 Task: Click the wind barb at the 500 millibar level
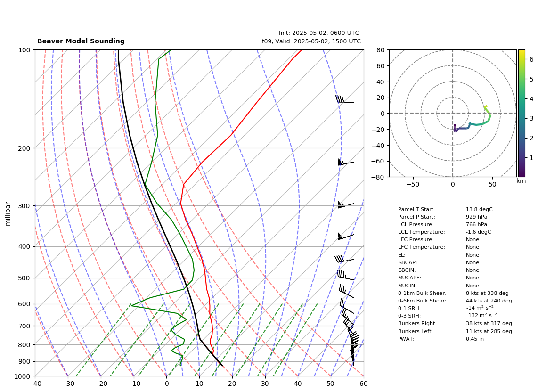click(x=345, y=275)
